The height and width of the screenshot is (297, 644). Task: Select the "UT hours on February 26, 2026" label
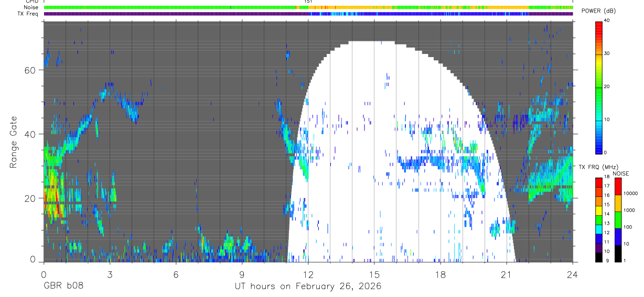(x=308, y=287)
